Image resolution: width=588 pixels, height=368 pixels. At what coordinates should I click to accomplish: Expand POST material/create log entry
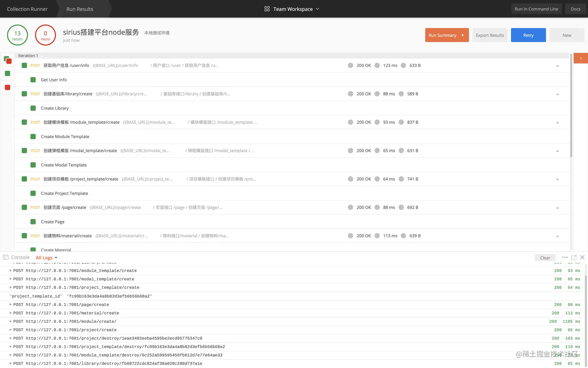pos(10,313)
